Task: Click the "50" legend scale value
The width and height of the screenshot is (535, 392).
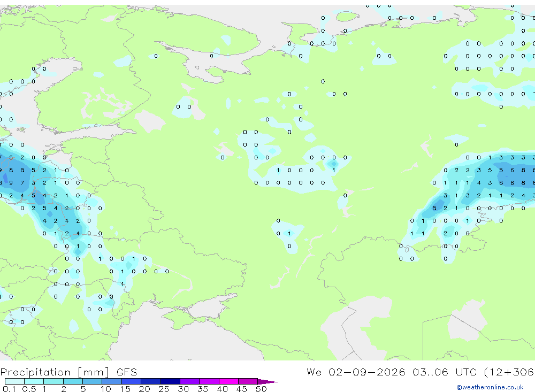Action: (261, 389)
